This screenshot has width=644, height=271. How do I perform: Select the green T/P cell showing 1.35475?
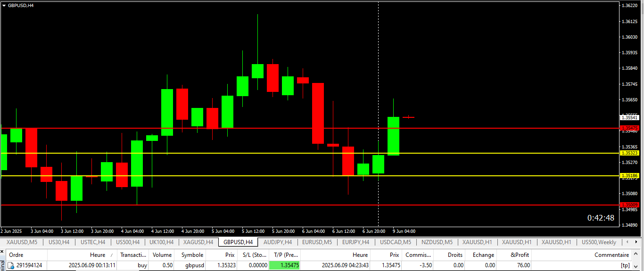[284, 265]
